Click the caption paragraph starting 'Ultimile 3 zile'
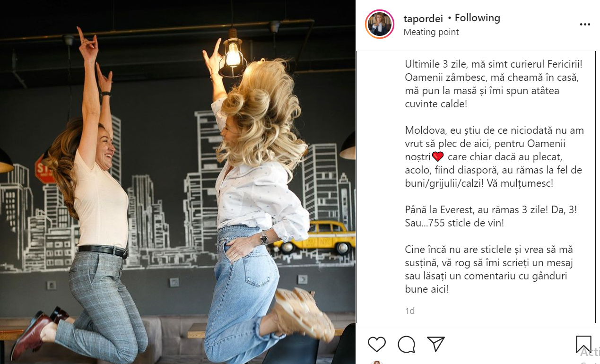Image resolution: width=600 pixels, height=364 pixels. click(x=494, y=84)
